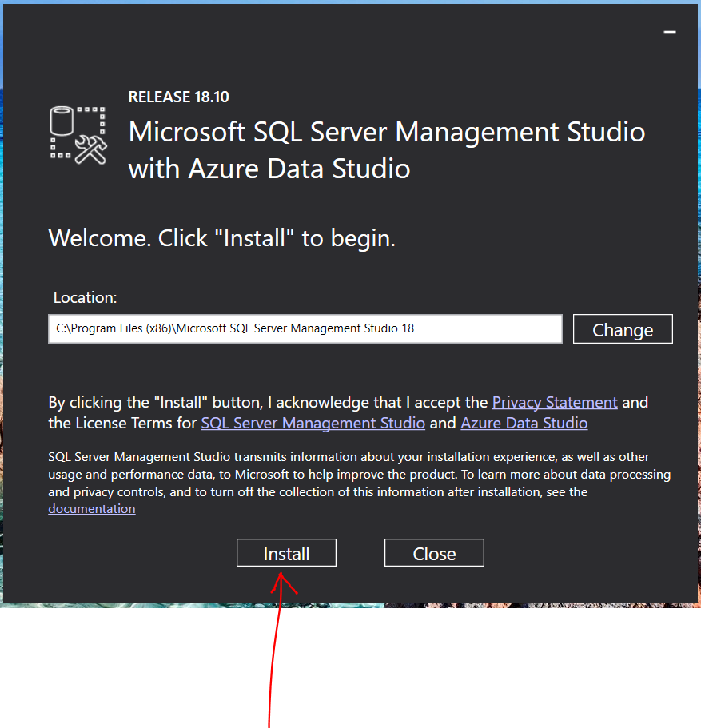Click the RELEASE 18.10 label
This screenshot has height=728, width=701.
(x=178, y=97)
